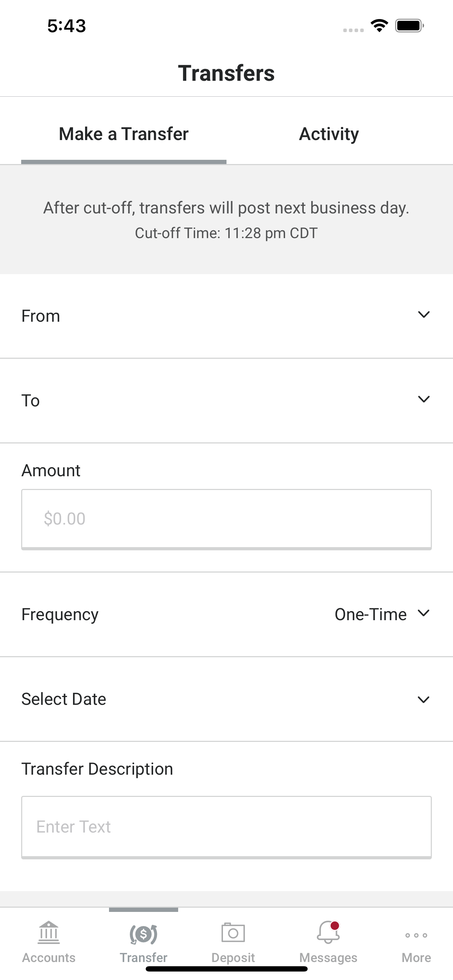Open the Messages bell icon
The width and height of the screenshot is (453, 980).
click(x=328, y=932)
